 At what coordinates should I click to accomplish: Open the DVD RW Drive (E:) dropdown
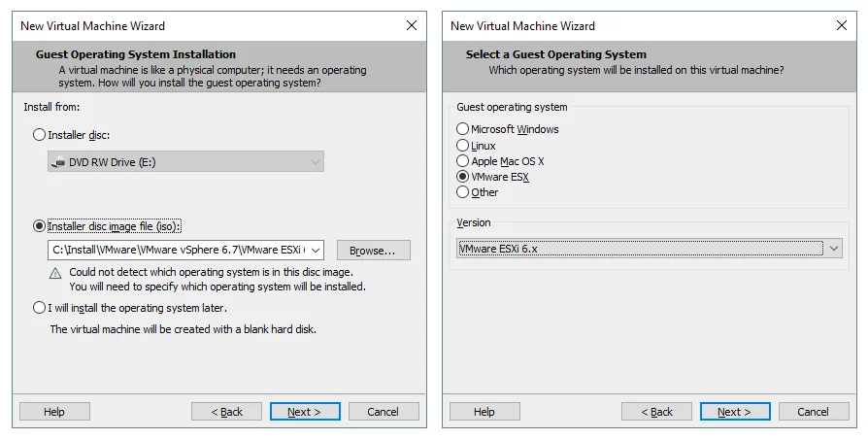click(x=186, y=162)
